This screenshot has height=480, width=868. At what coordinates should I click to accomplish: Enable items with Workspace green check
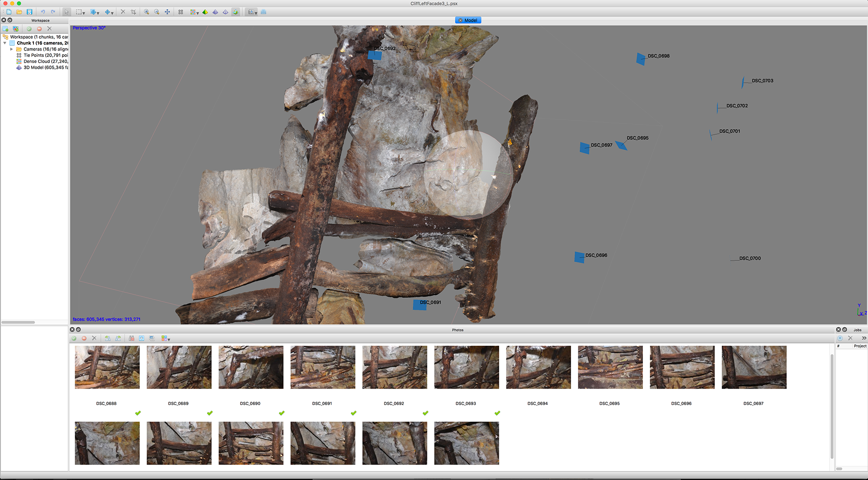pyautogui.click(x=29, y=28)
